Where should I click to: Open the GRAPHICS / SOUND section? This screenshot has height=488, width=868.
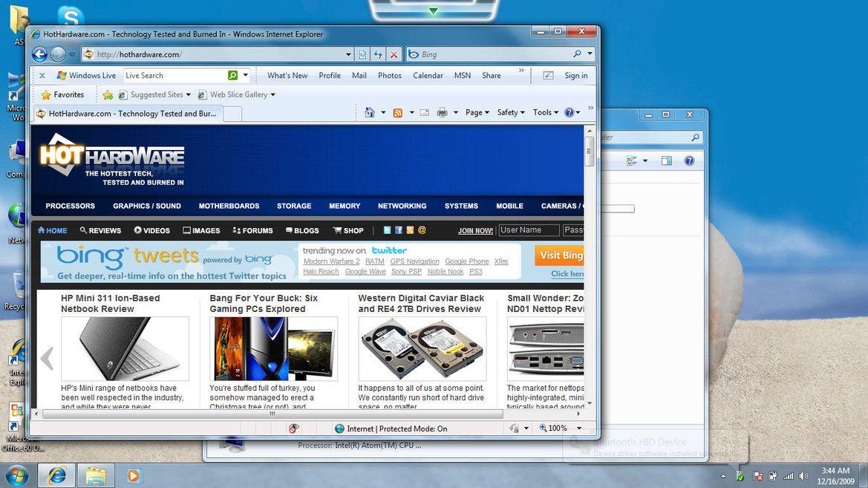click(x=147, y=206)
